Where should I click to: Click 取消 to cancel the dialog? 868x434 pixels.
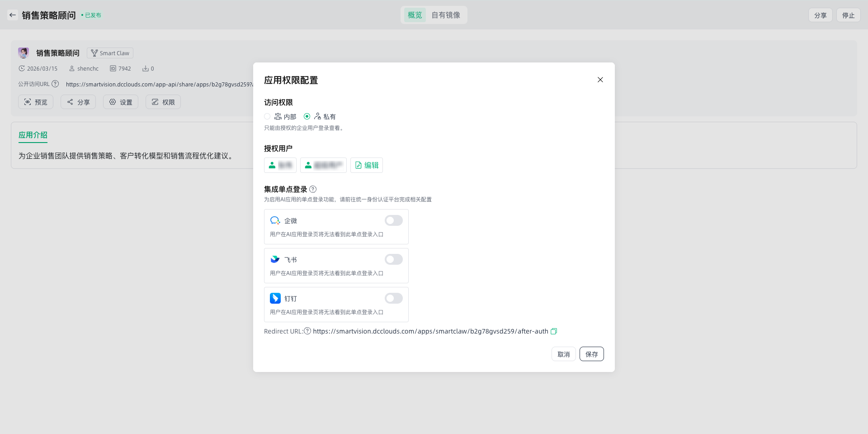click(x=563, y=354)
